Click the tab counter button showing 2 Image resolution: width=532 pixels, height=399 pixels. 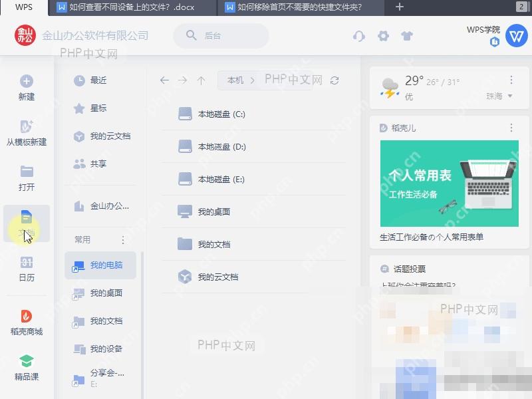[521, 7]
